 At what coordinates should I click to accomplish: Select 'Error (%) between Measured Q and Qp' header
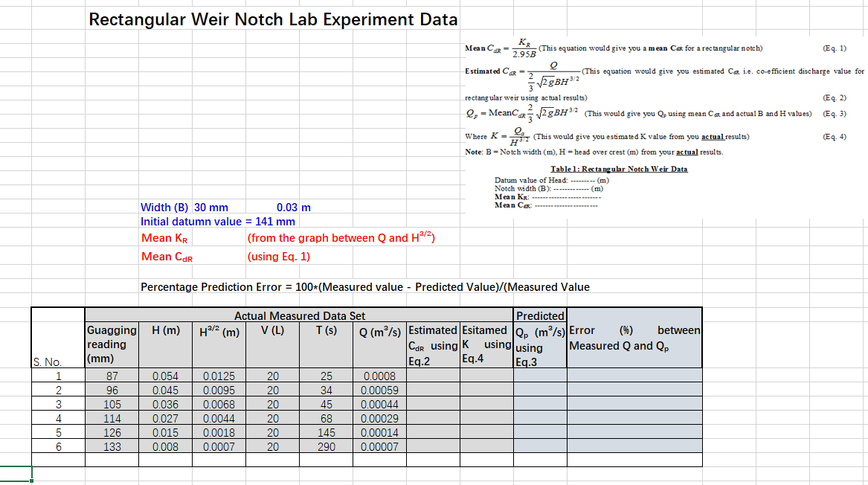point(634,338)
